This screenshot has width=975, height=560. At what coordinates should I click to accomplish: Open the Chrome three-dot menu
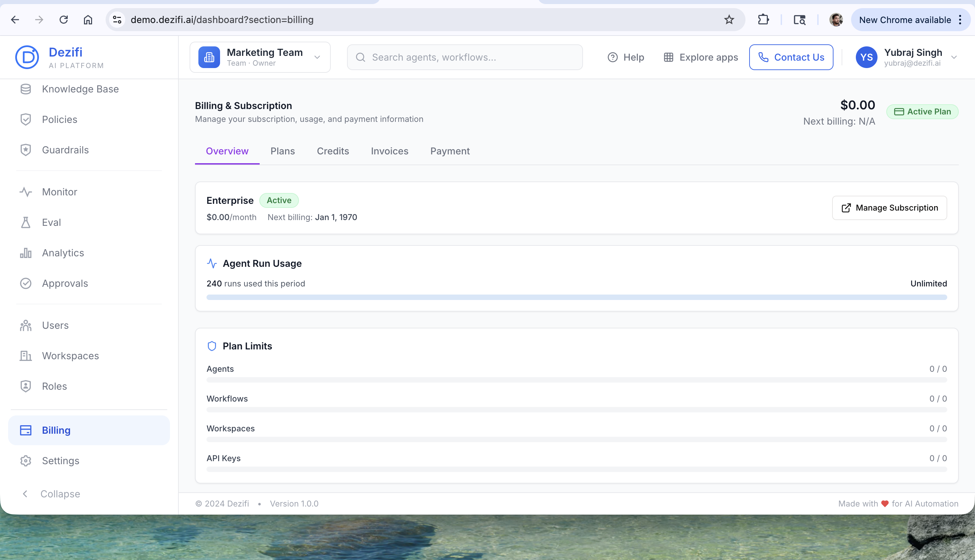click(x=960, y=20)
